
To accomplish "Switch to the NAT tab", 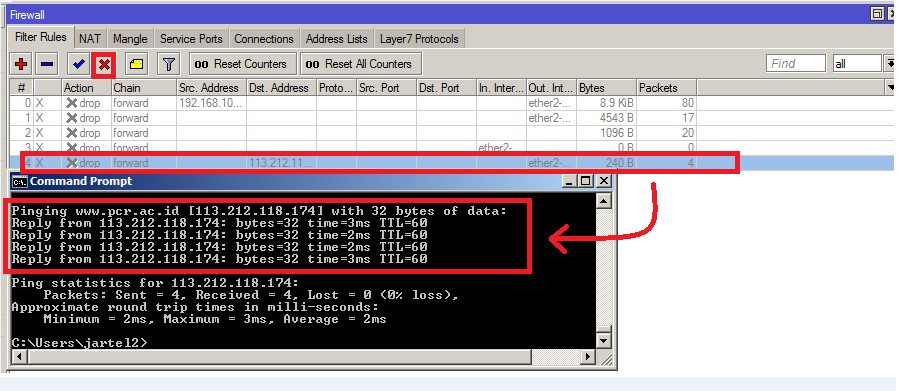I will pyautogui.click(x=90, y=39).
